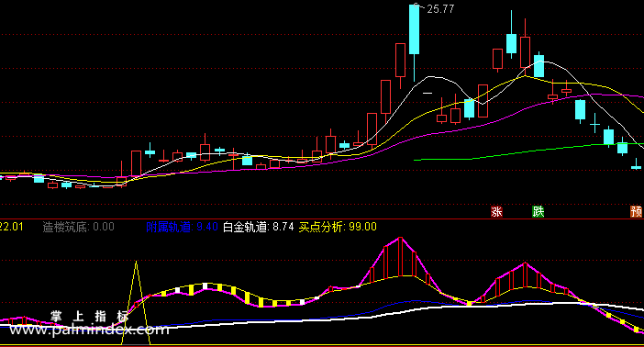The width and height of the screenshot is (644, 347).
Task: Select the white 白金轨道 indicator label
Action: pos(259,227)
